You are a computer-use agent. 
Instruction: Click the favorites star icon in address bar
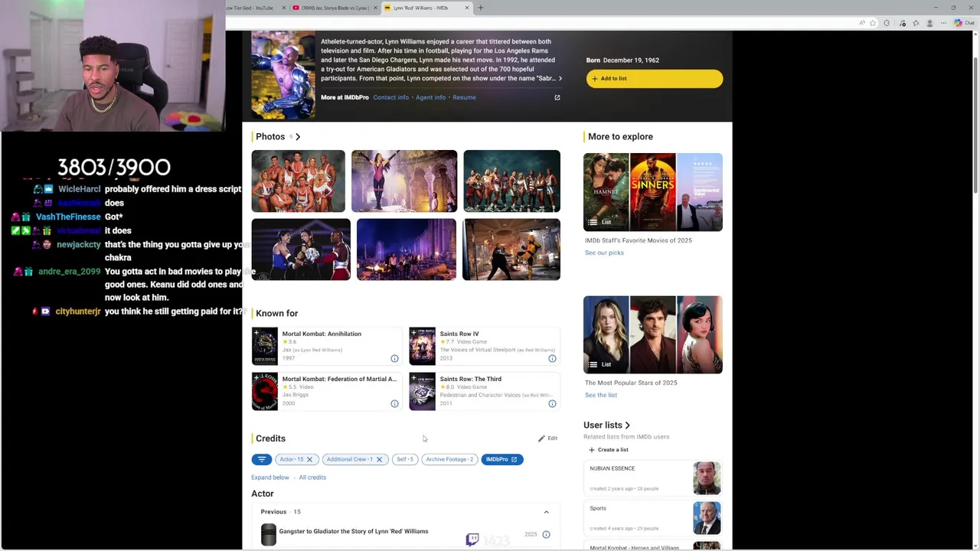point(873,23)
